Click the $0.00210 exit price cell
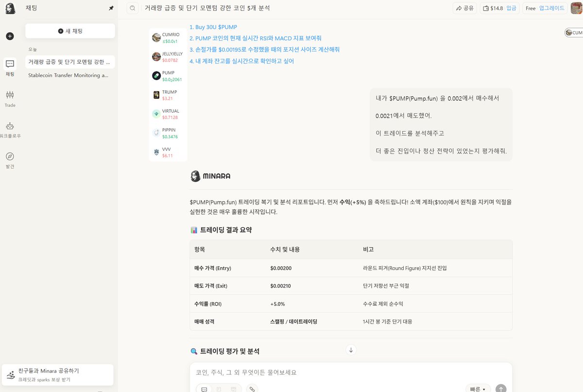Image resolution: width=583 pixels, height=392 pixels. click(x=281, y=286)
